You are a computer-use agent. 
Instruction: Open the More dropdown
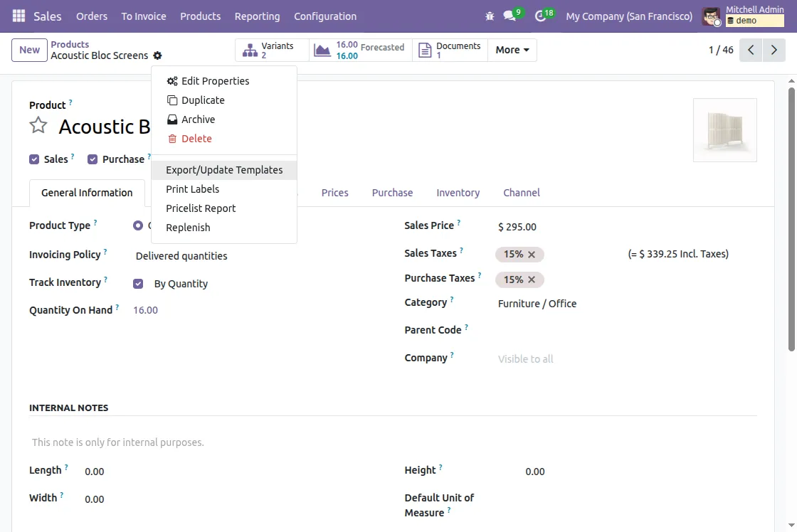(x=512, y=50)
